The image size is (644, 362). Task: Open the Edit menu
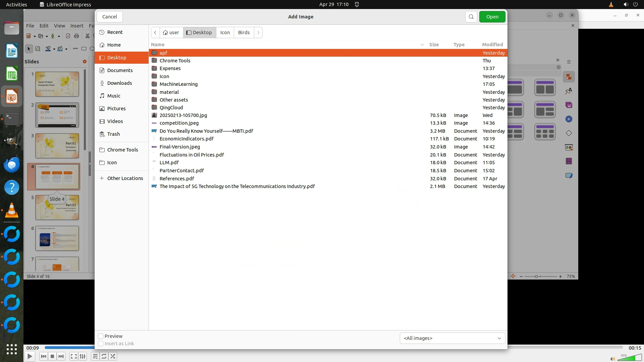point(44,25)
